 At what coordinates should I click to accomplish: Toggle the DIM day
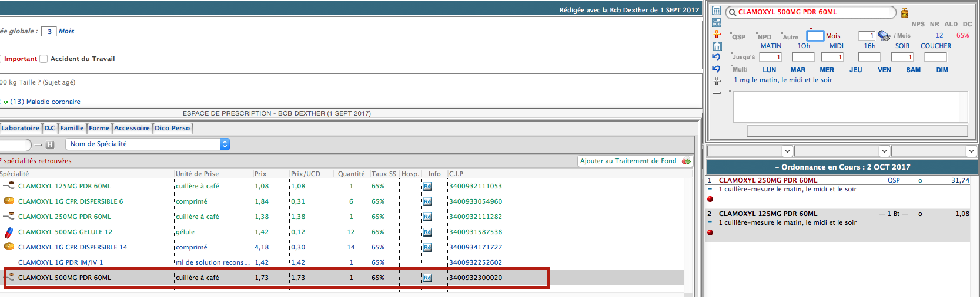click(942, 70)
